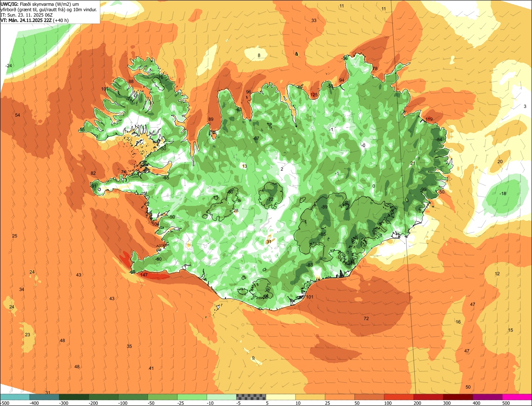Click the '96' value on the map
532x406 pixels.
(249, 92)
